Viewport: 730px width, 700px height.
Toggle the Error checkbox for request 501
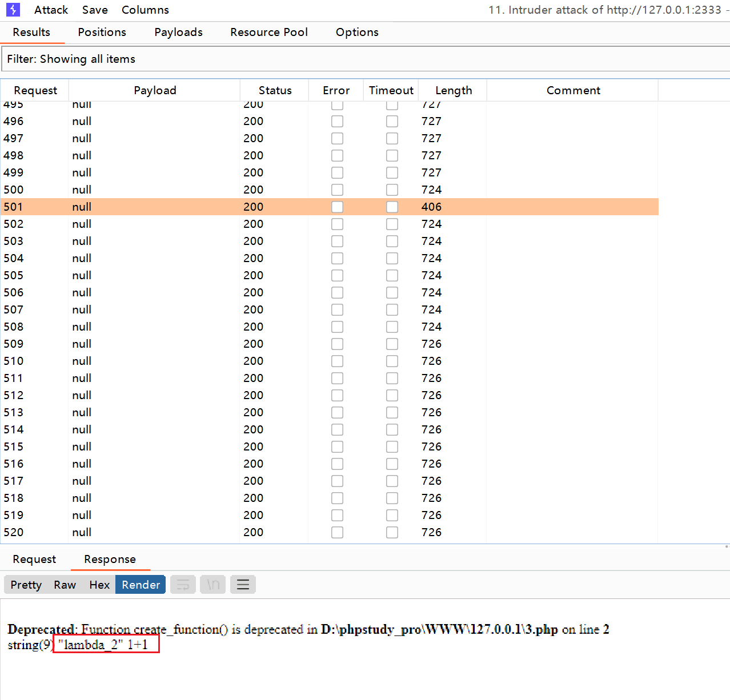[x=337, y=207]
